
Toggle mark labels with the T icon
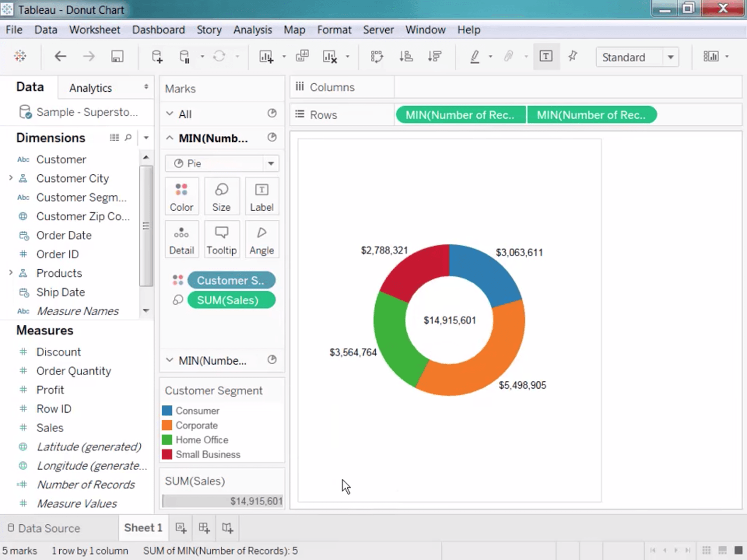(545, 56)
